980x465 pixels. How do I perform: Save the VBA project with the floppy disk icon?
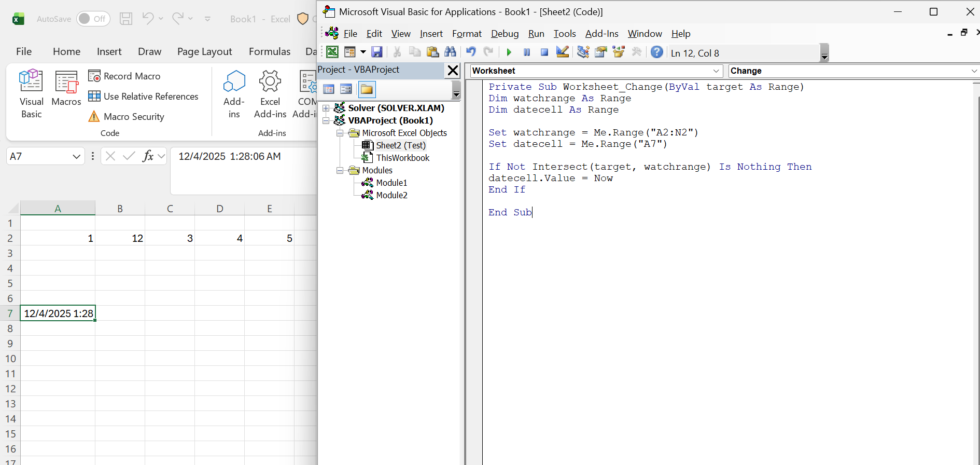[x=377, y=52]
